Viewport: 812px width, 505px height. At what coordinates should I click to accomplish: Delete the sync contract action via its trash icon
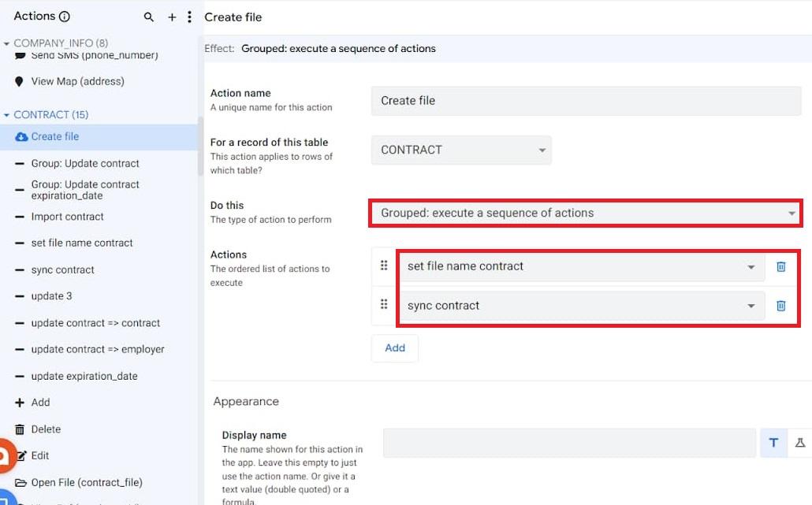click(x=781, y=305)
